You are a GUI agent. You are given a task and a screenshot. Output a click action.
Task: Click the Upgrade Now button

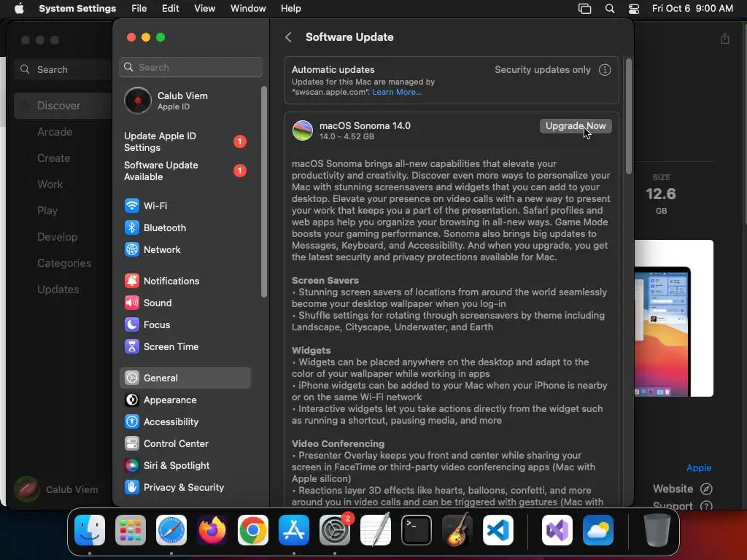click(x=576, y=126)
